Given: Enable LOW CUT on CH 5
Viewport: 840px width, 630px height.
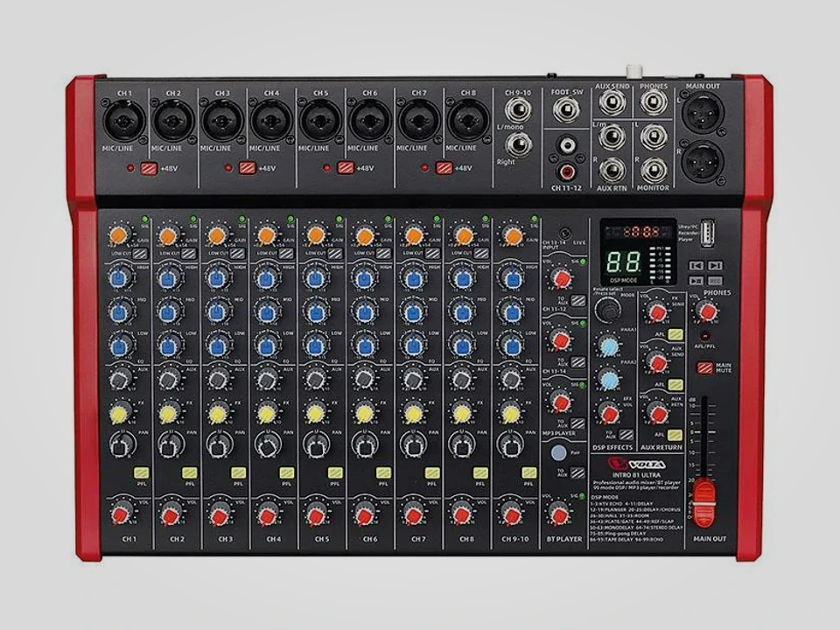Looking at the screenshot, I should point(335,254).
